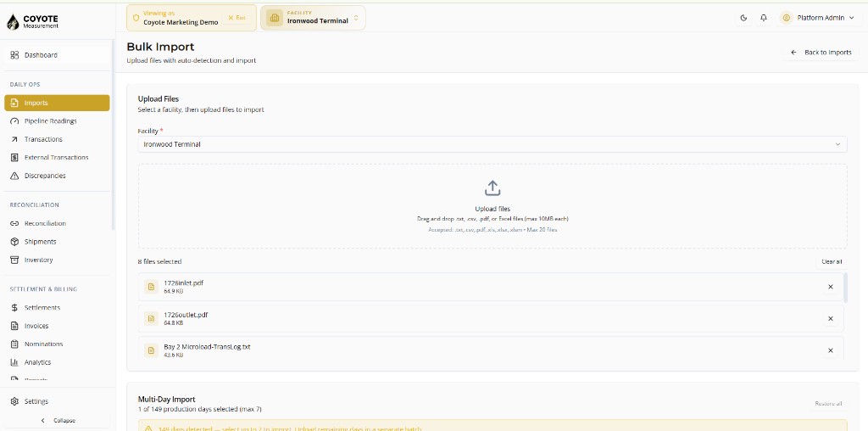Viewport: 868px width, 431px height.
Task: Click the Platform Admin avatar icon
Action: pyautogui.click(x=786, y=18)
